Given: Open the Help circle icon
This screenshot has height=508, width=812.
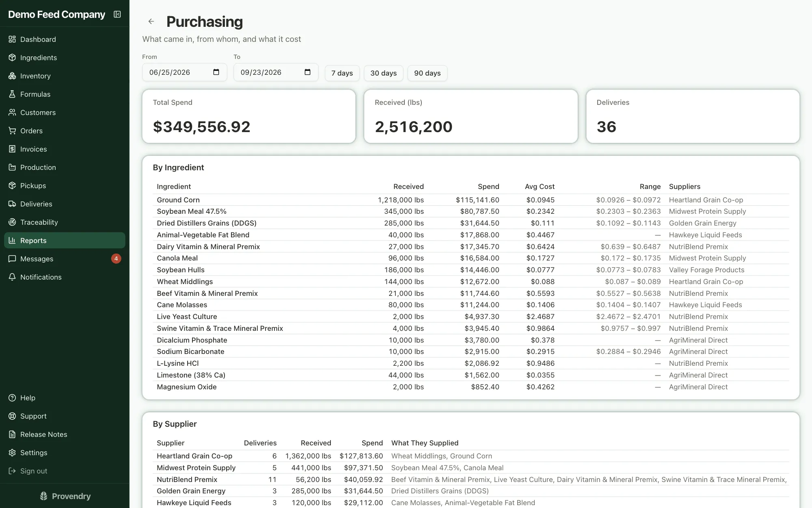Looking at the screenshot, I should (x=12, y=397).
